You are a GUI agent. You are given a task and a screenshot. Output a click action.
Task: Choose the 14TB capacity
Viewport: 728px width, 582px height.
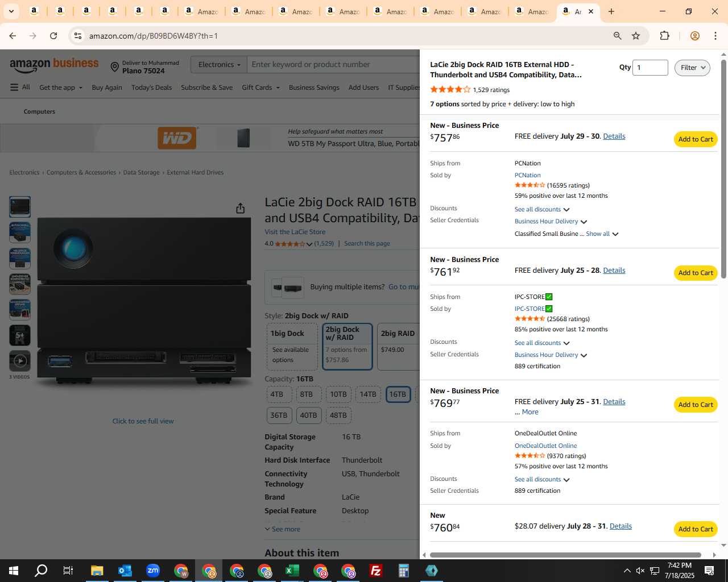[368, 394]
